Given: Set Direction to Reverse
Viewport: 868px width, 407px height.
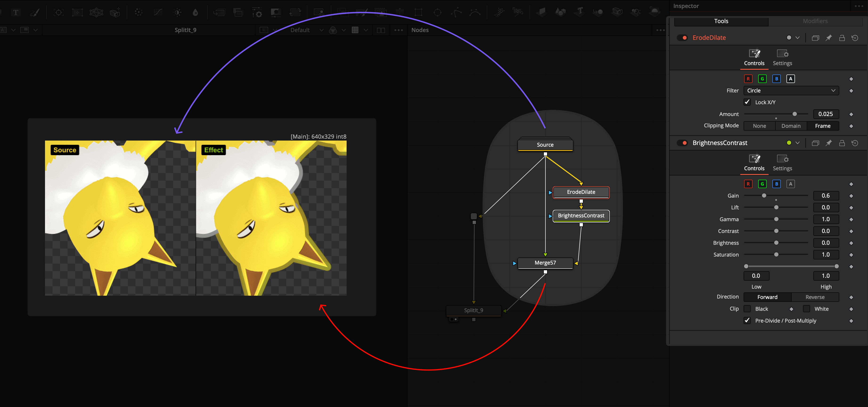Looking at the screenshot, I should [x=815, y=297].
